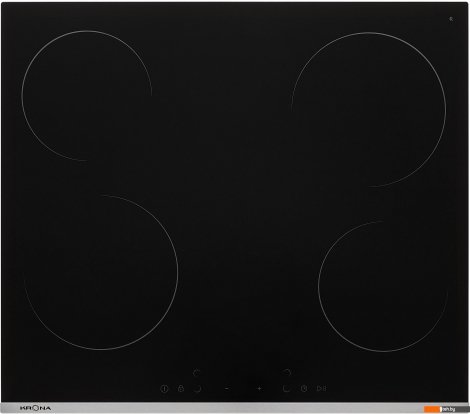Click the bottom-left large burner ring

point(100,272)
